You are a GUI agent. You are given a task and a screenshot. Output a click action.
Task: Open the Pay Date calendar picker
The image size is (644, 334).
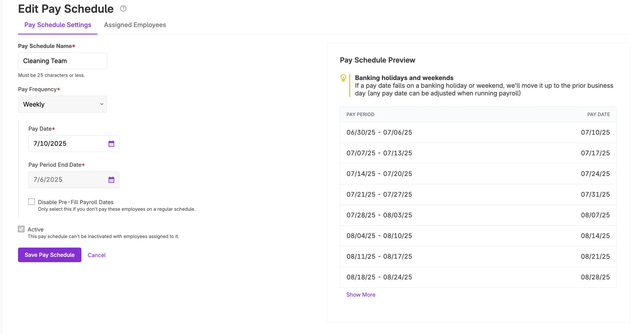point(111,144)
